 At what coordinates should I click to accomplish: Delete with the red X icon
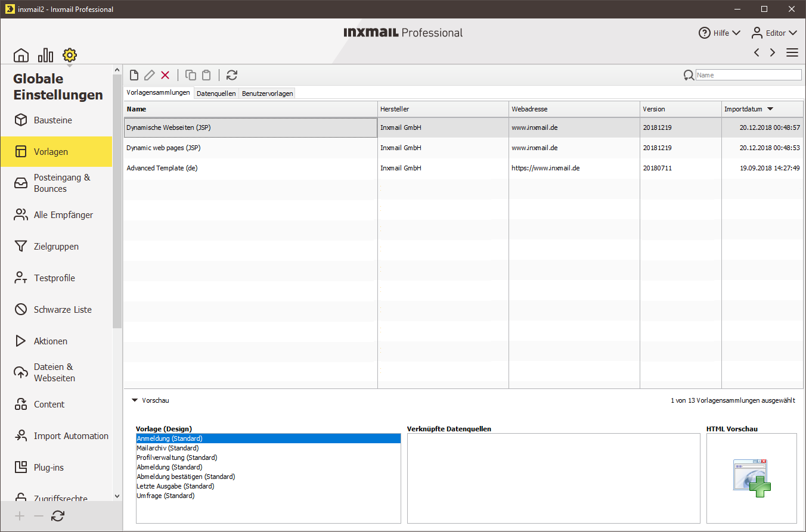pos(165,75)
